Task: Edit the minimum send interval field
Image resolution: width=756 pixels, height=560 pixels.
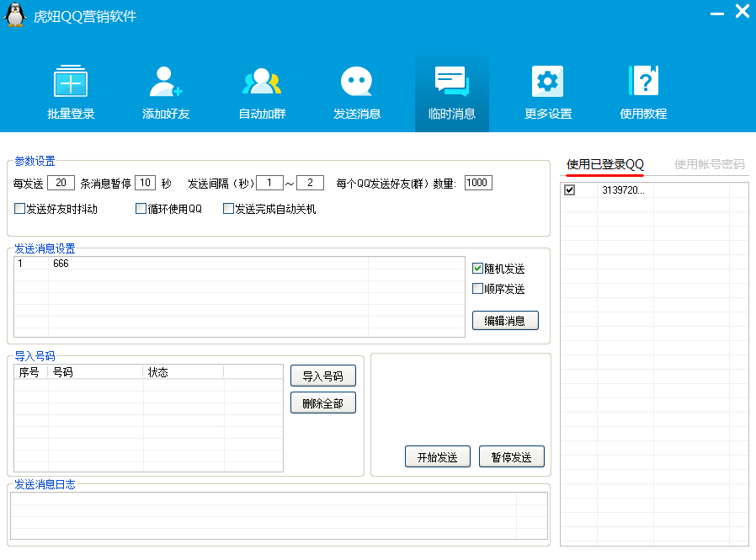Action: 269,183
